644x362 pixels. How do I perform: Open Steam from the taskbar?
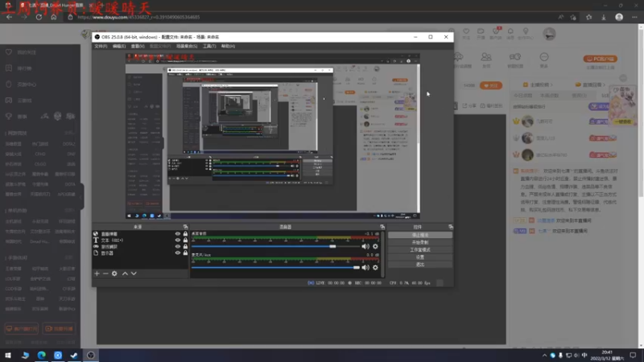(74, 355)
